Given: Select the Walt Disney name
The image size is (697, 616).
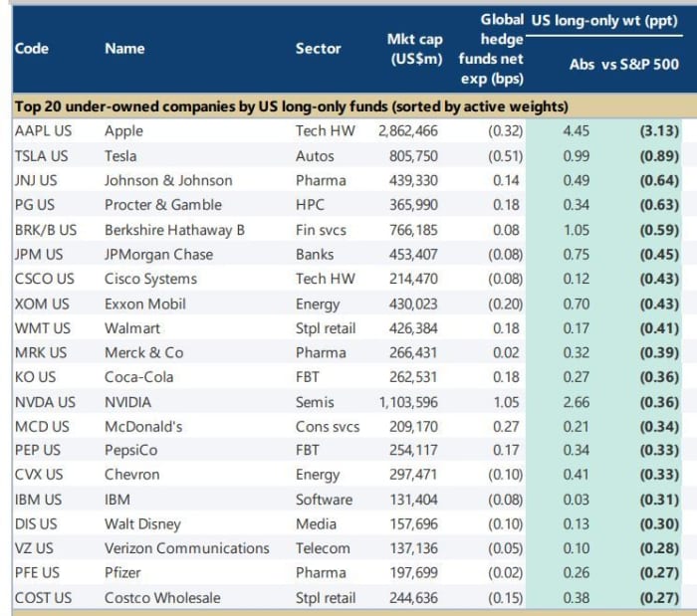Looking at the screenshot, I should tap(142, 524).
